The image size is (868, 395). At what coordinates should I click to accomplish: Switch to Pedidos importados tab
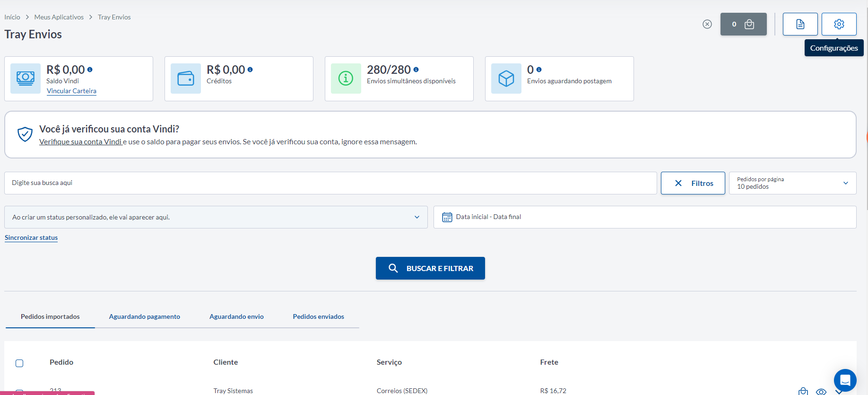[50, 316]
